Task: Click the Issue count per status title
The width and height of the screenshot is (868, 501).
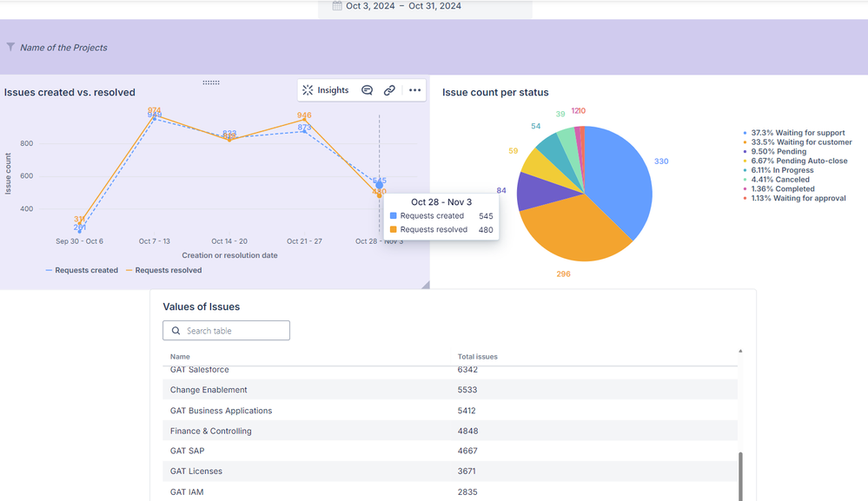Action: point(495,92)
